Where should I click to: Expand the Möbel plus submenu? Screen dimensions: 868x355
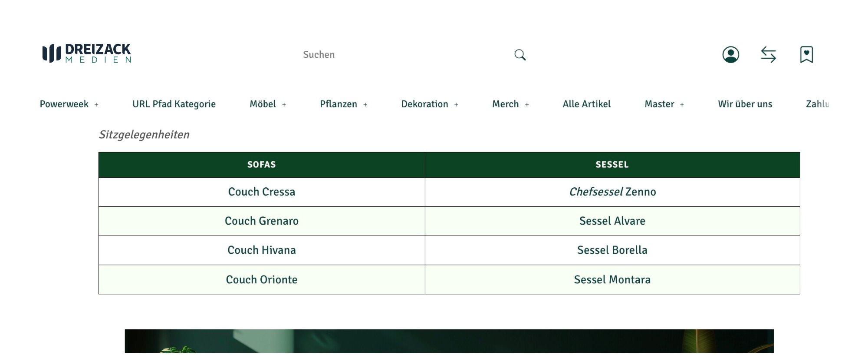[x=284, y=105]
